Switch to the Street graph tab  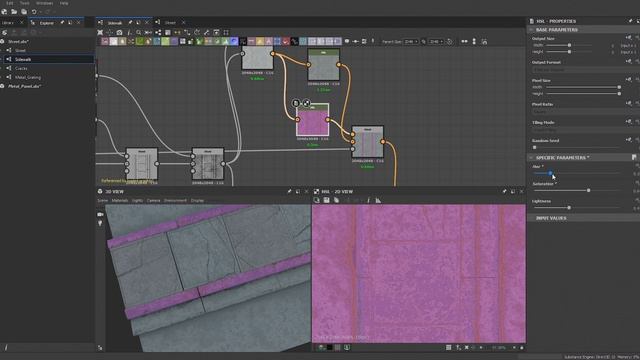tap(170, 23)
